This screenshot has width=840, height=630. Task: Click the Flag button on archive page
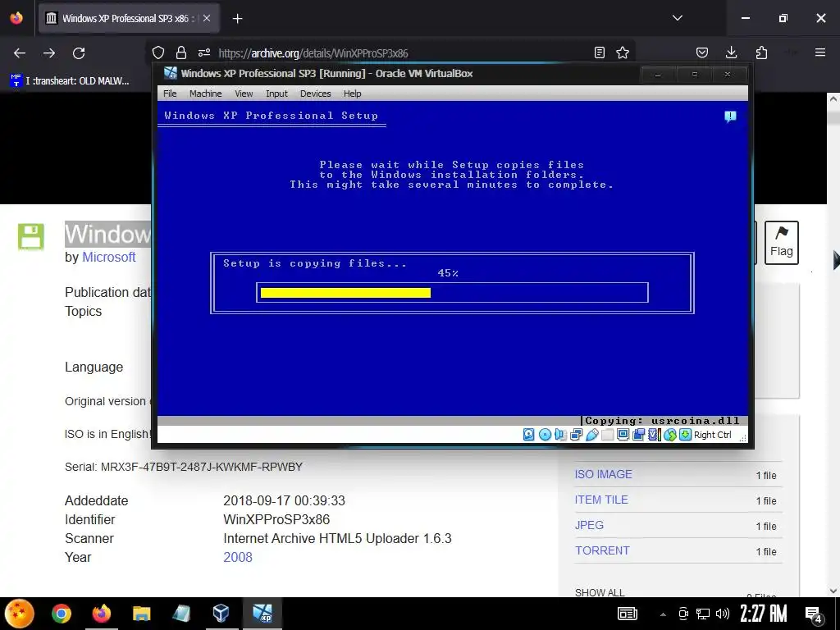tap(782, 243)
